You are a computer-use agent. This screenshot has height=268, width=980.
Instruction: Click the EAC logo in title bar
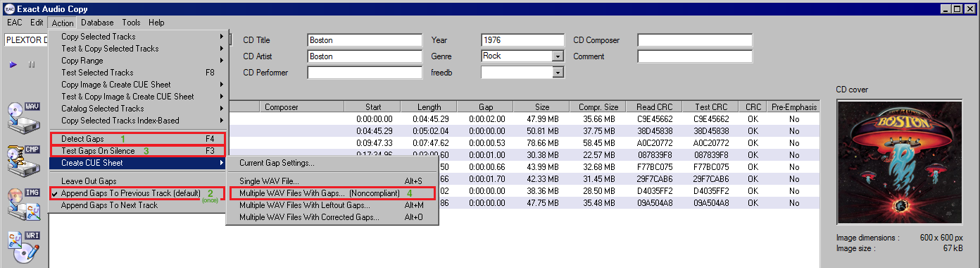8,9
